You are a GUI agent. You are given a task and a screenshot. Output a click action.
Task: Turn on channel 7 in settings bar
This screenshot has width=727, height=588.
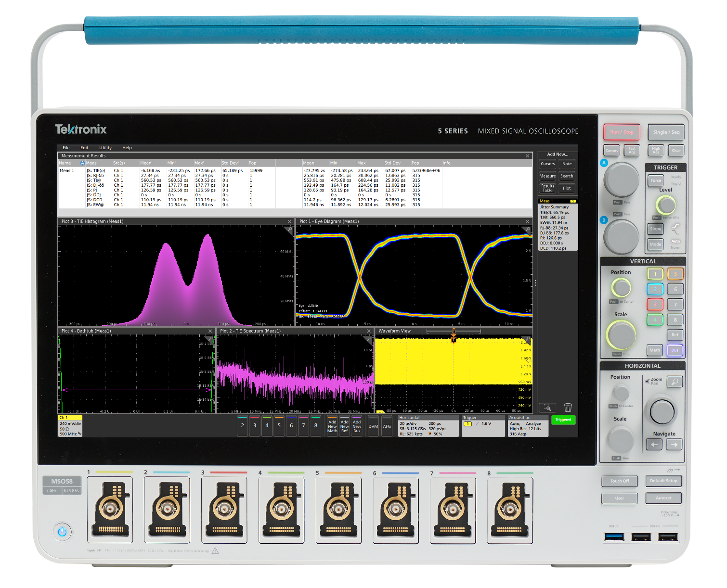click(303, 426)
